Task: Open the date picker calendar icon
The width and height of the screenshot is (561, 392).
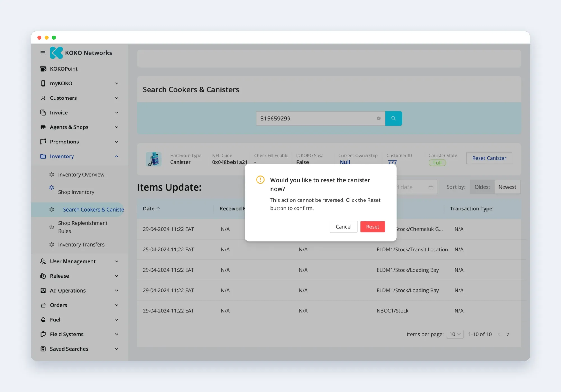Action: tap(431, 187)
